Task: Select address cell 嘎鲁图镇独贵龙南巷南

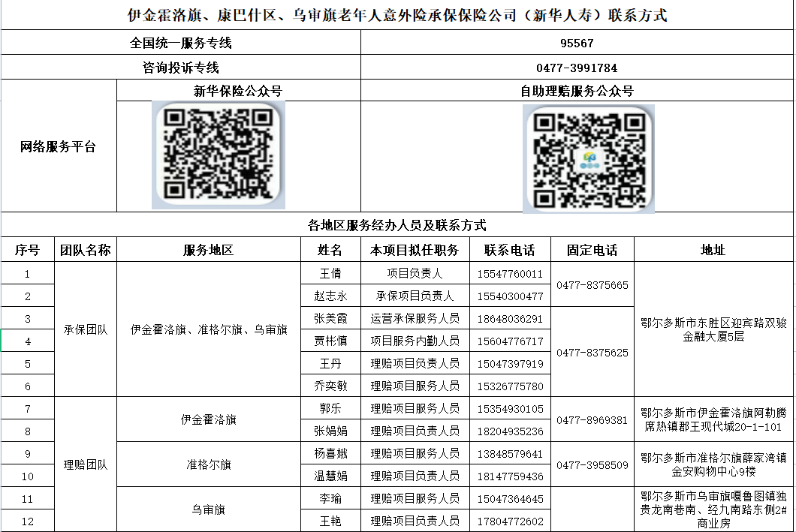Action: coord(713,509)
